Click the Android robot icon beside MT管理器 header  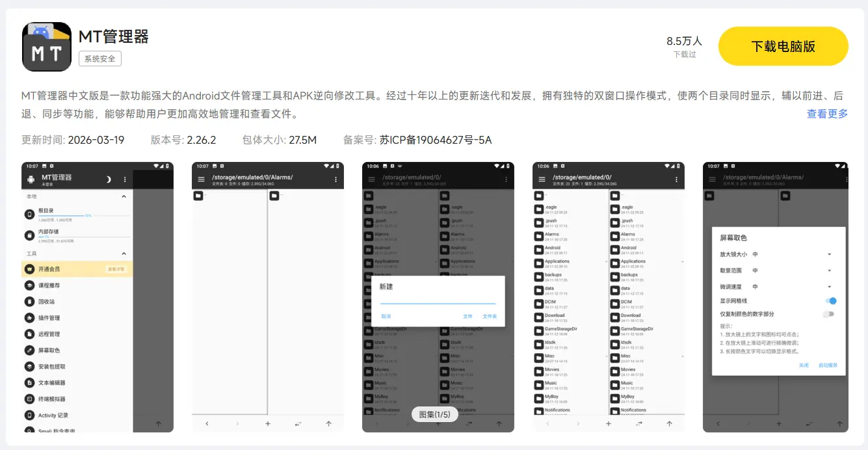31,179
